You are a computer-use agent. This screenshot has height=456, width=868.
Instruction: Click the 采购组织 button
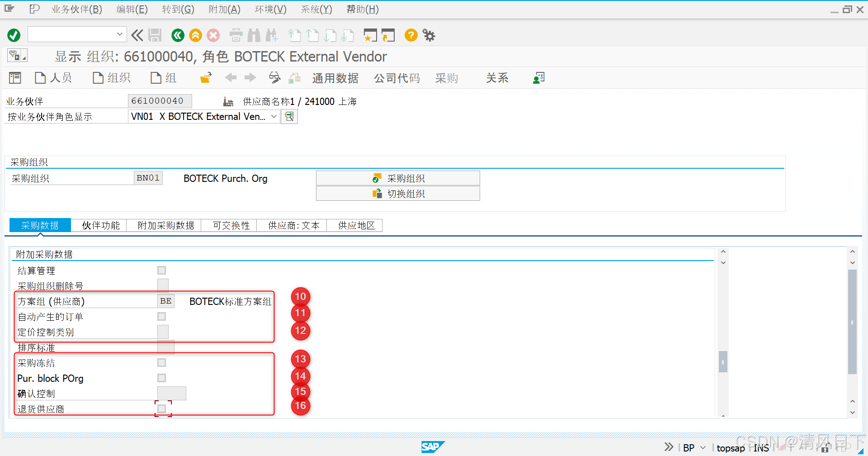coord(398,178)
